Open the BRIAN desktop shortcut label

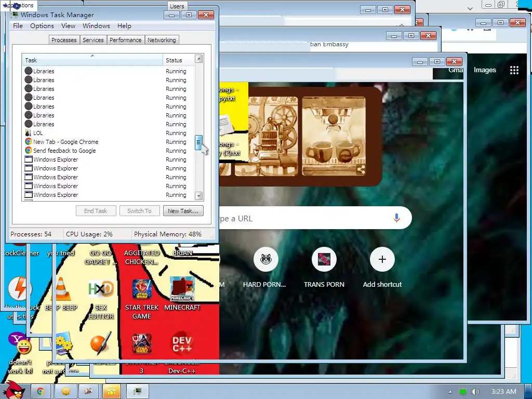pos(182,253)
